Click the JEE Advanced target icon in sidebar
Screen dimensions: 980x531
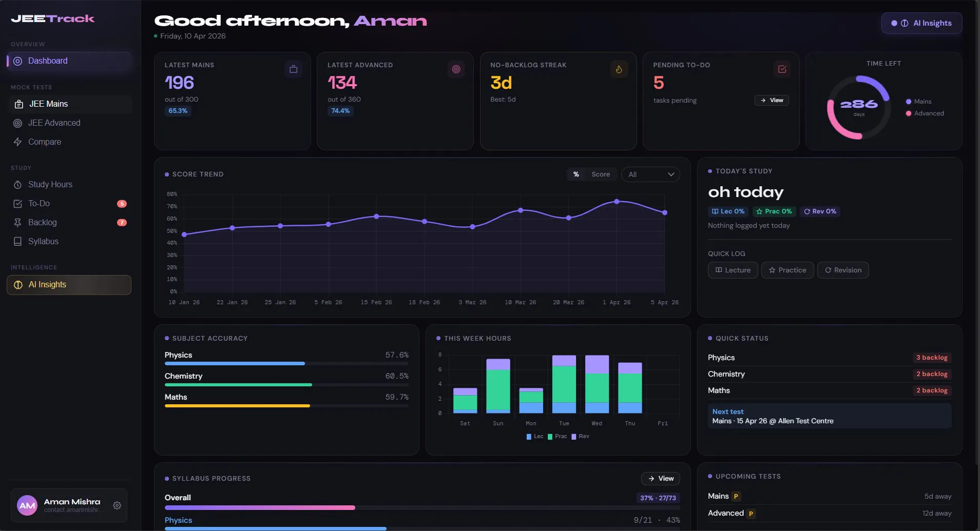17,123
